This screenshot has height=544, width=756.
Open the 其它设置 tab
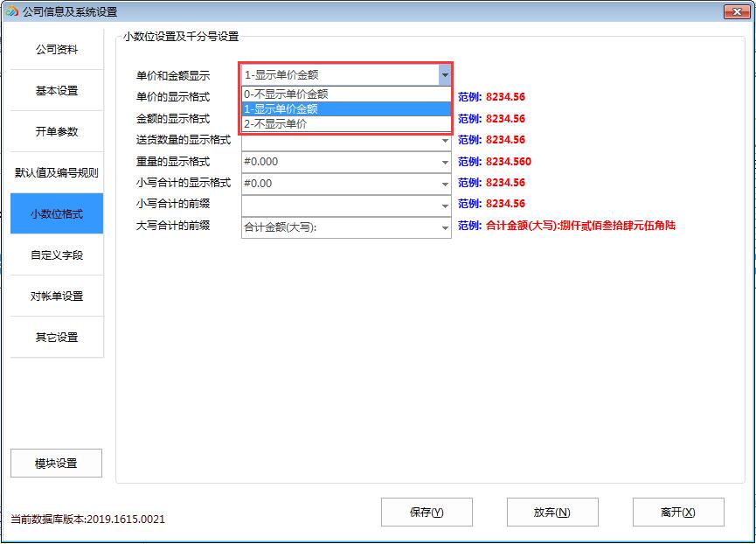[x=57, y=337]
